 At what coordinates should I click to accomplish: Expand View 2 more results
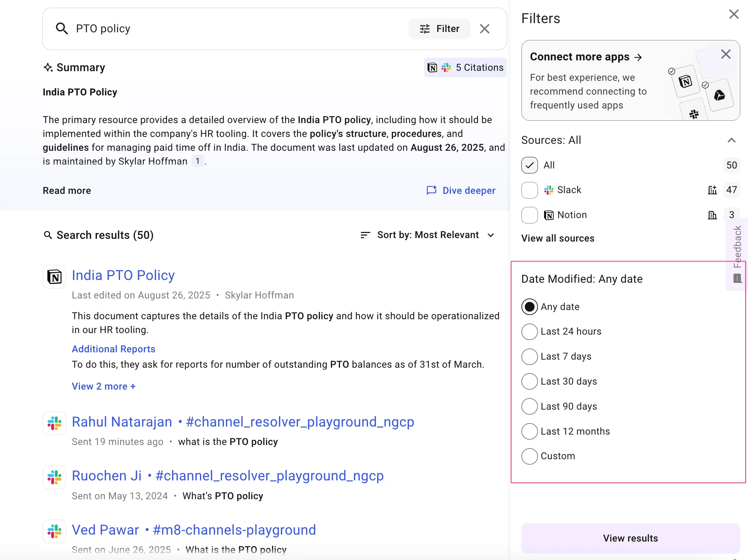point(104,386)
